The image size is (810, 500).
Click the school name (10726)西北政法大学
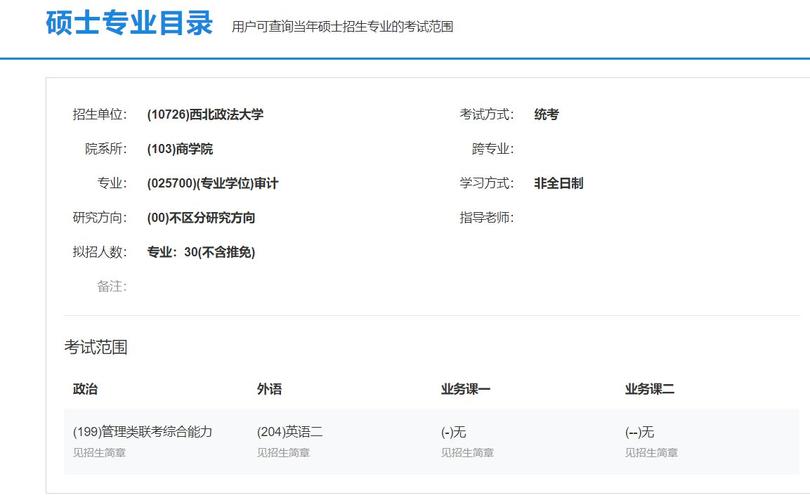205,114
